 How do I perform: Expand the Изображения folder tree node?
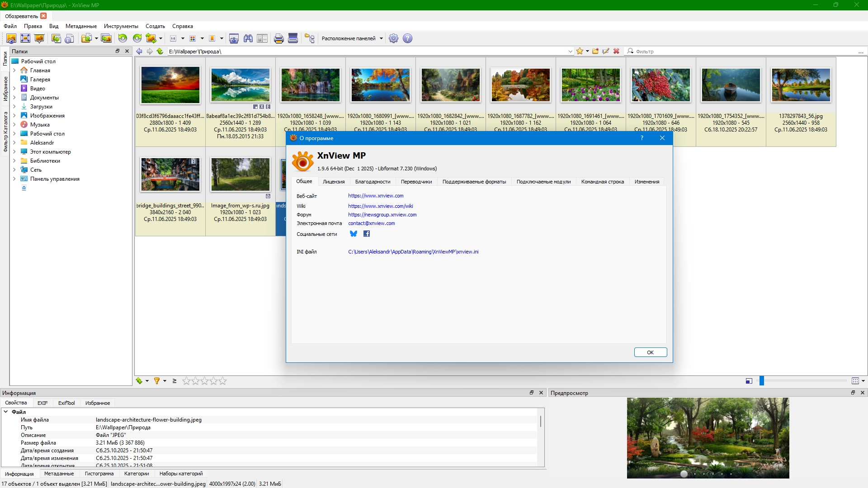point(14,116)
